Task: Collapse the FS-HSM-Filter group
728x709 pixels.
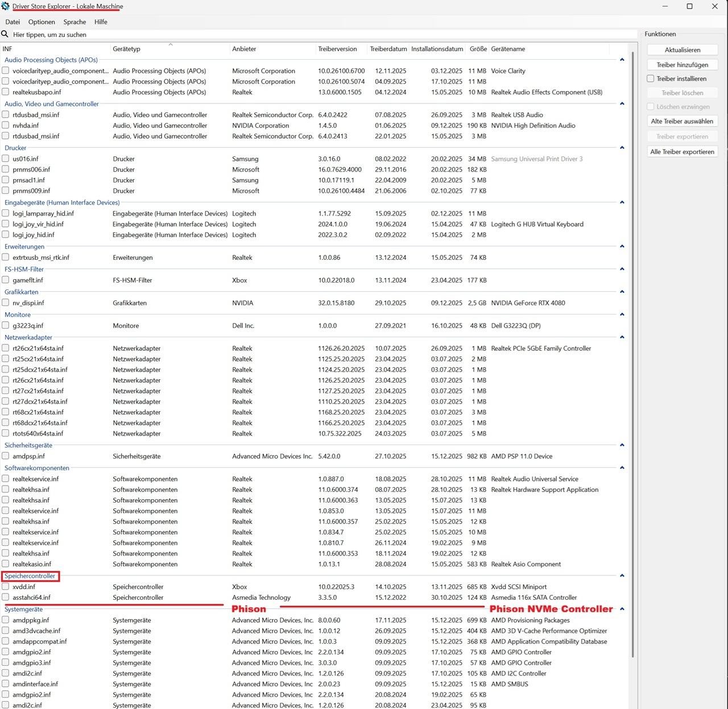Action: pyautogui.click(x=622, y=269)
